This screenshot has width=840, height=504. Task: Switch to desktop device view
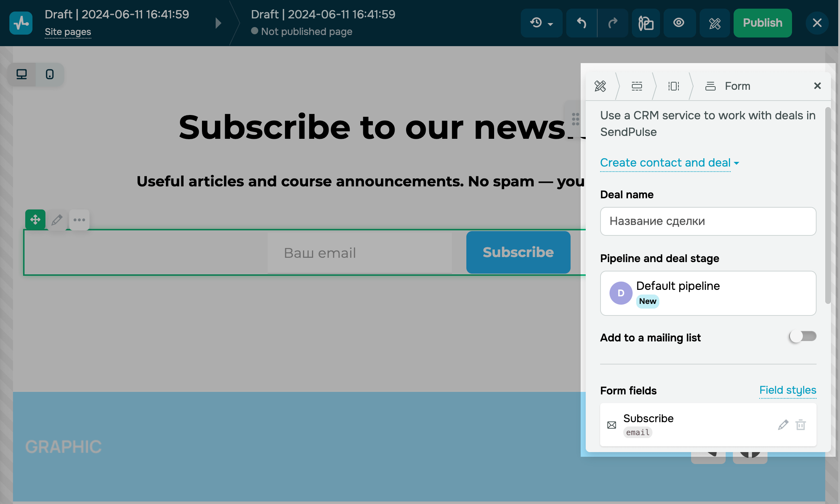tap(22, 74)
